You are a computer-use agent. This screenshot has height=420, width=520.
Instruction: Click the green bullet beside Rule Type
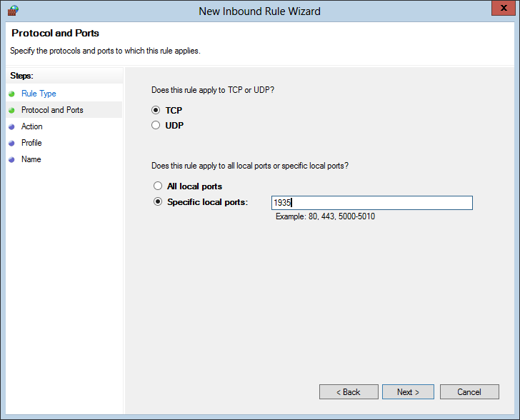11,94
